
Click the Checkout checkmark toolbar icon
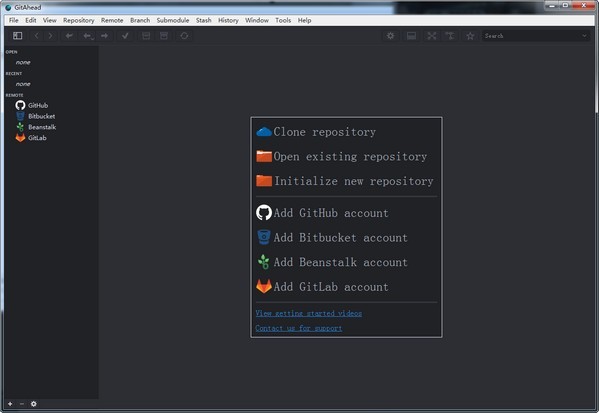pyautogui.click(x=125, y=36)
